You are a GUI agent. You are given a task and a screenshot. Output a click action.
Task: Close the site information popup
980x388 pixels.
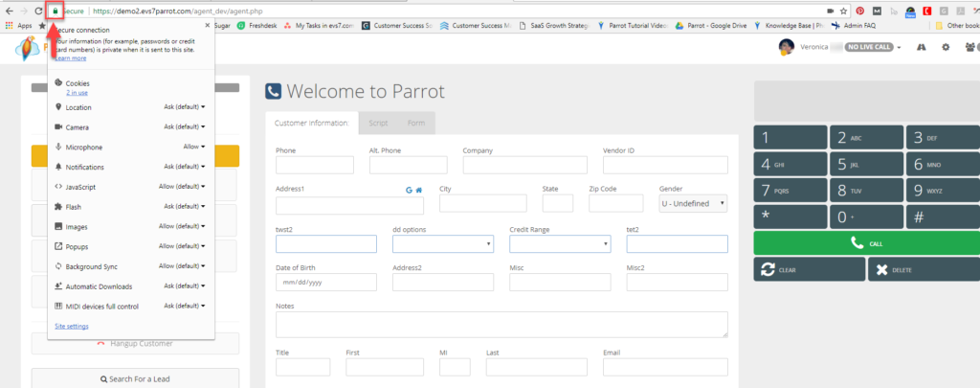tap(207, 26)
